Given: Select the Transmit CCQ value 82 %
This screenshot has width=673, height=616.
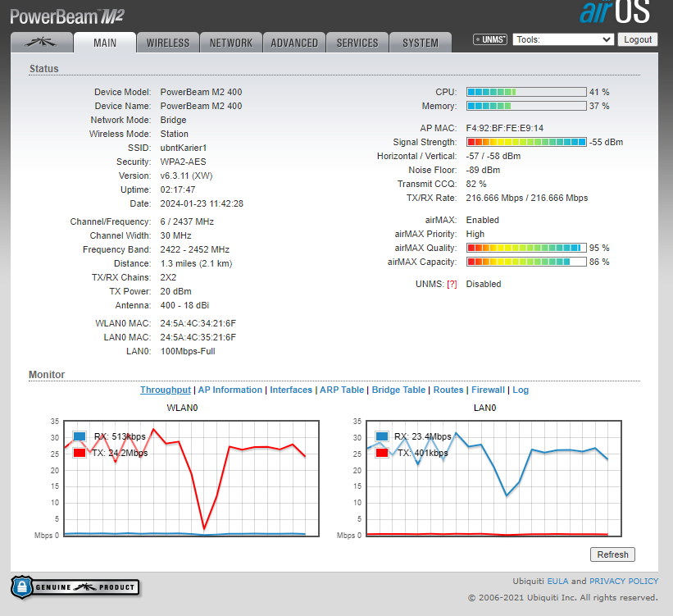Looking at the screenshot, I should 476,184.
